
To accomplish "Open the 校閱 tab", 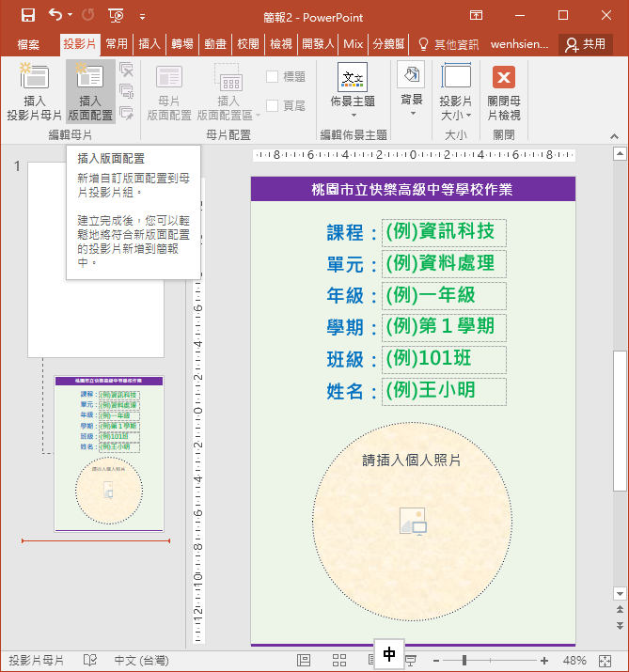I will pyautogui.click(x=248, y=44).
